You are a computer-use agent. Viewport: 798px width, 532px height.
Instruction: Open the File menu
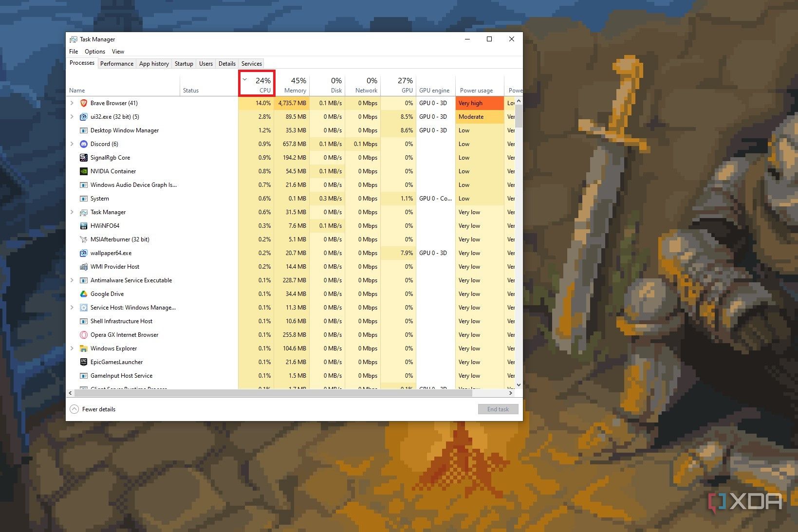74,52
